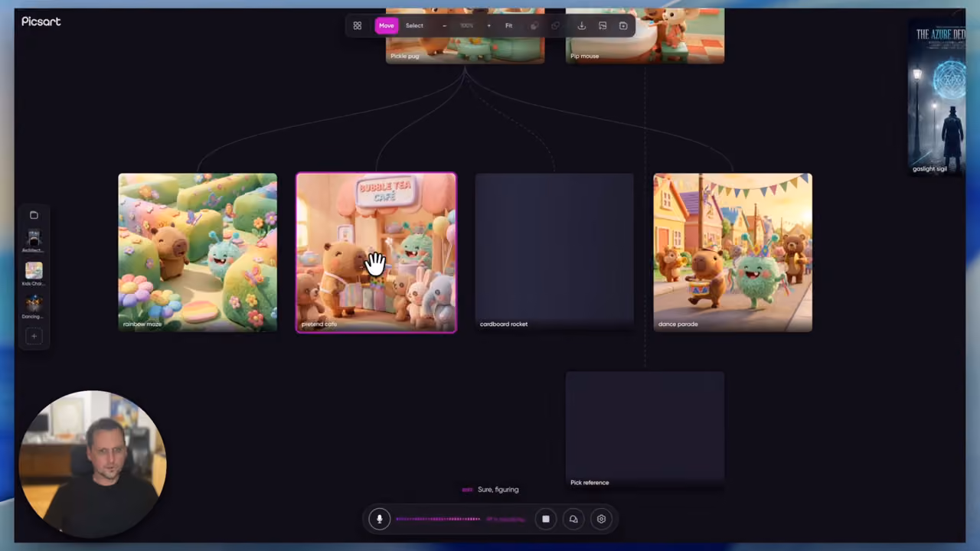Click the first overlapping-shapes icon in toolbar
980x551 pixels.
[x=534, y=26]
